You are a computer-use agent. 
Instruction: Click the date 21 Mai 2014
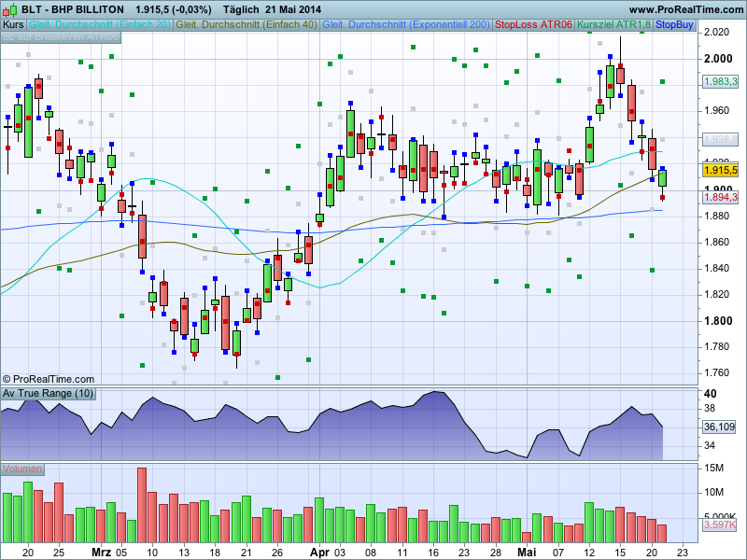coord(293,9)
